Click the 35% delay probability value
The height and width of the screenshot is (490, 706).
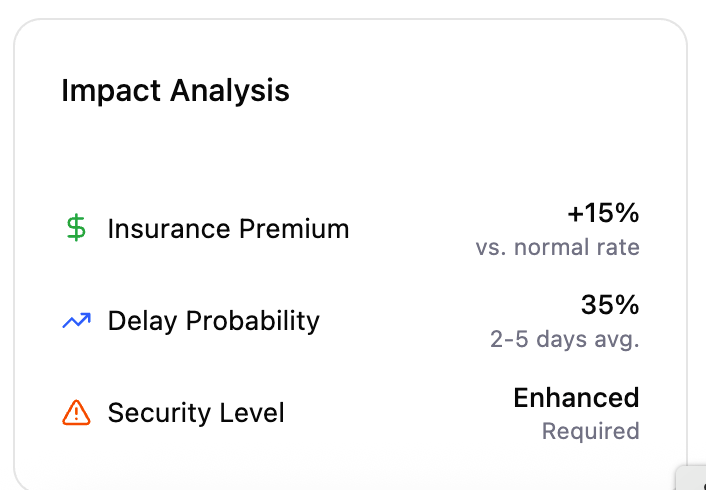point(609,305)
